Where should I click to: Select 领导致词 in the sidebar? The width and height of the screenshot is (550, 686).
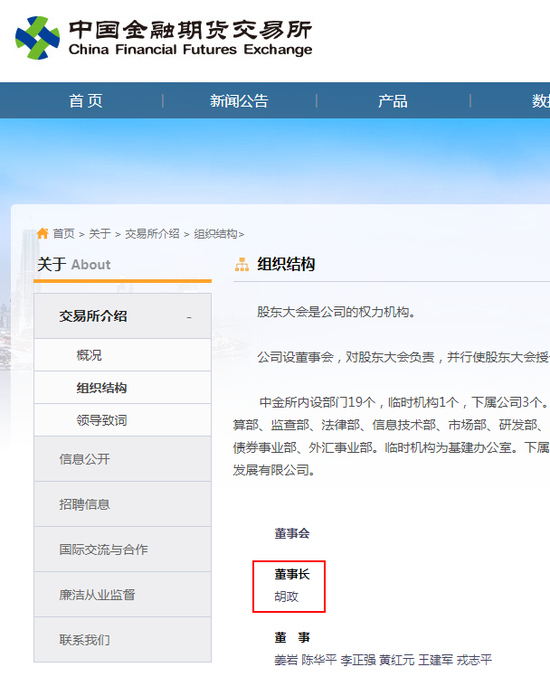pos(123,420)
